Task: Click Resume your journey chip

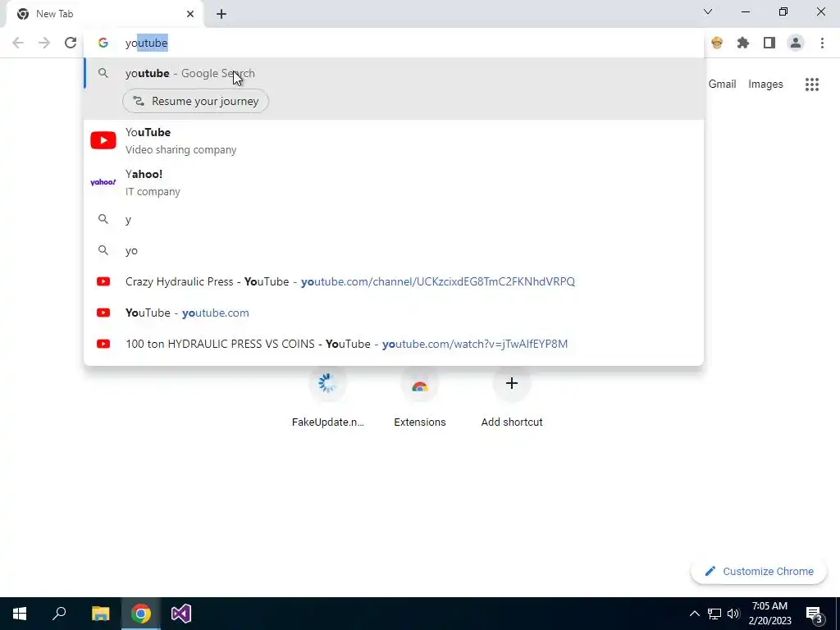Action: pyautogui.click(x=195, y=101)
